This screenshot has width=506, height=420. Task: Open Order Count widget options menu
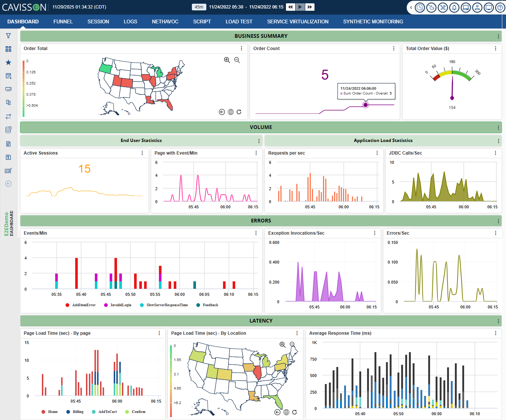[x=393, y=49]
